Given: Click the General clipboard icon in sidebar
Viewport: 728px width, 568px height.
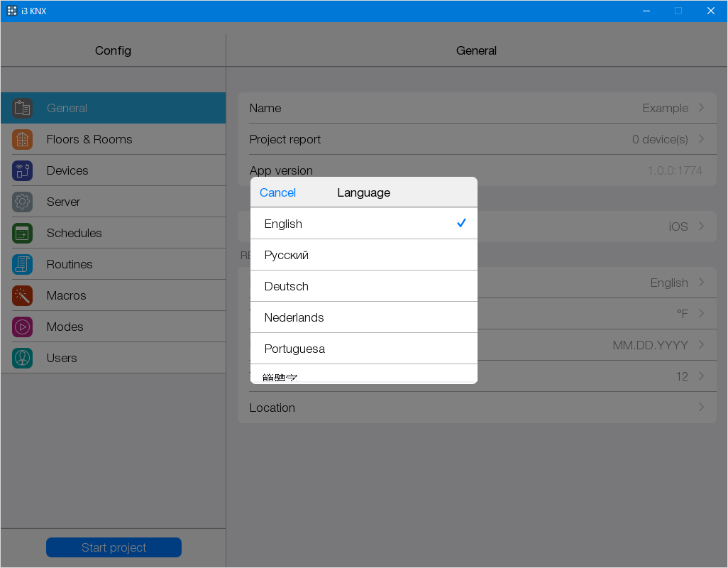Looking at the screenshot, I should [22, 108].
